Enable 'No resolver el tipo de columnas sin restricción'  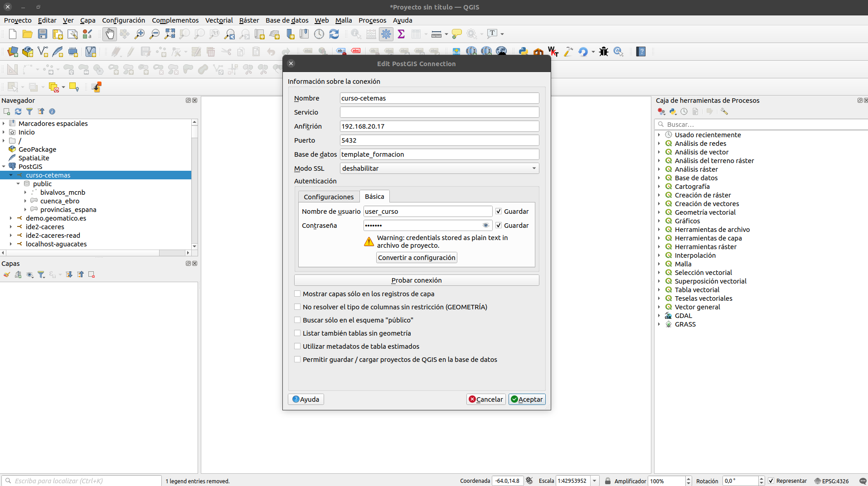pyautogui.click(x=297, y=307)
